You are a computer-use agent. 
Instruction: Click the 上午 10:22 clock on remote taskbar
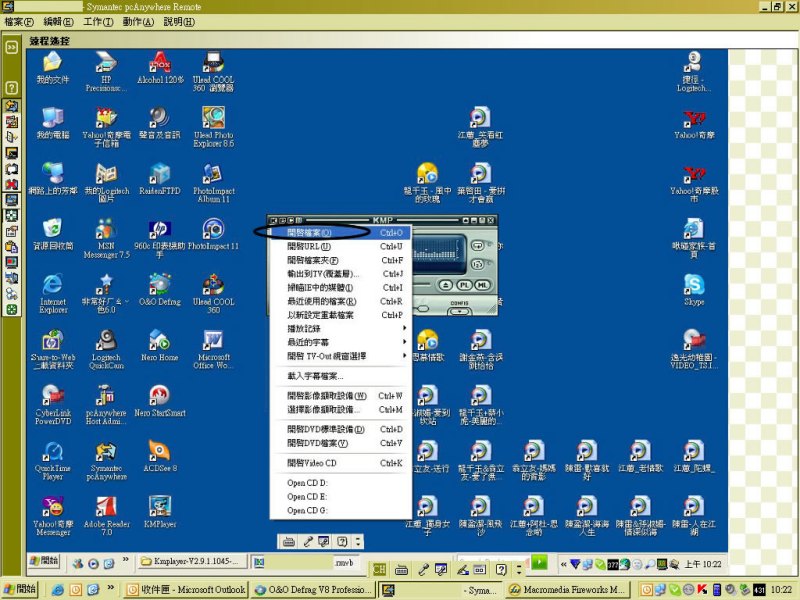(x=703, y=564)
